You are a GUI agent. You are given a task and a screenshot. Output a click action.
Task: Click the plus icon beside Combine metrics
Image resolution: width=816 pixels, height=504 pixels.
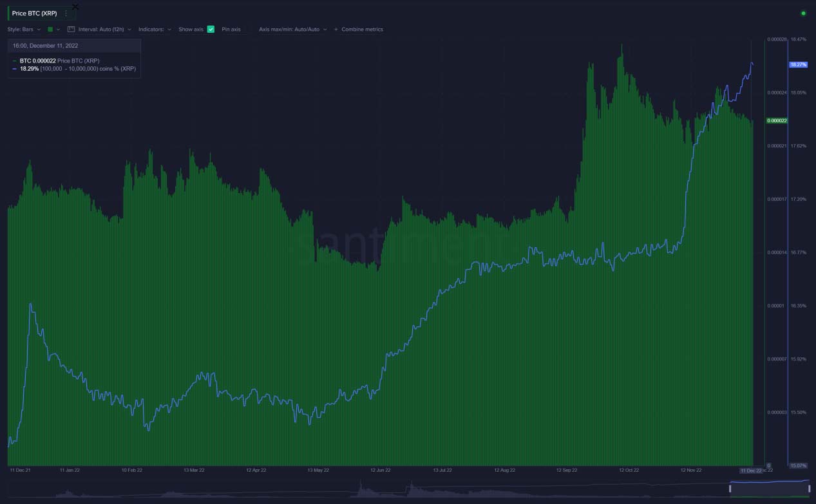coord(336,30)
